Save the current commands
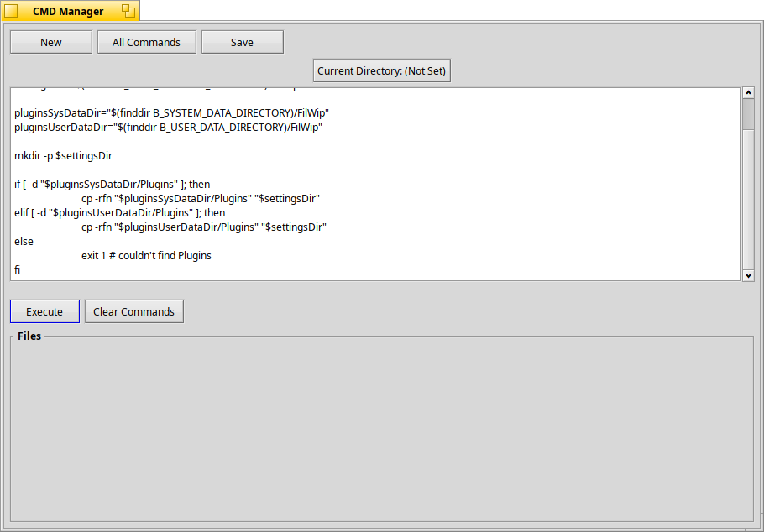This screenshot has height=532, width=764. pyautogui.click(x=242, y=43)
